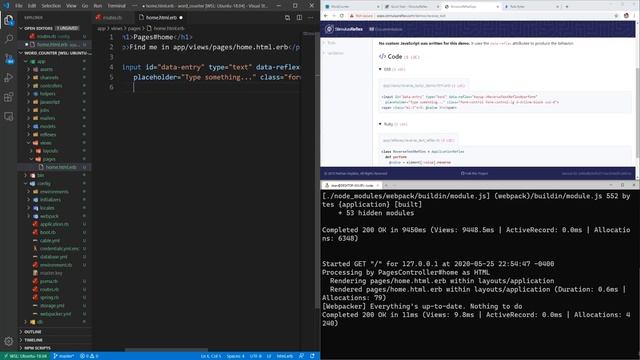Image resolution: width=640 pixels, height=360 pixels.
Task: Expand the OUTLINE section
Action: (55, 332)
